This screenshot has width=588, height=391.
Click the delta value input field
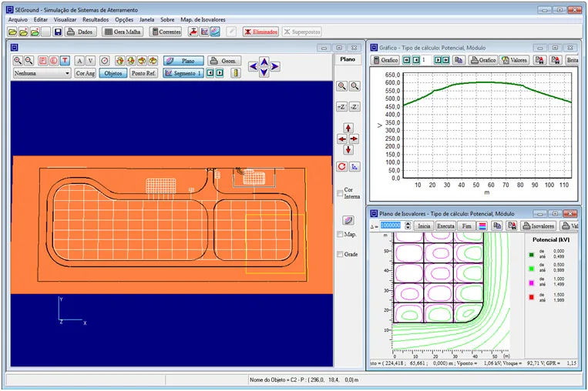[391, 226]
